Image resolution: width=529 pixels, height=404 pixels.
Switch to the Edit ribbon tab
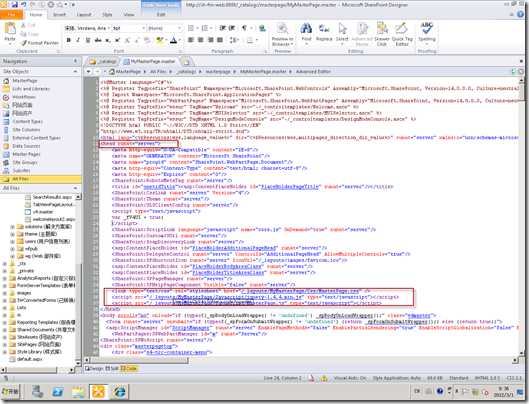click(161, 15)
